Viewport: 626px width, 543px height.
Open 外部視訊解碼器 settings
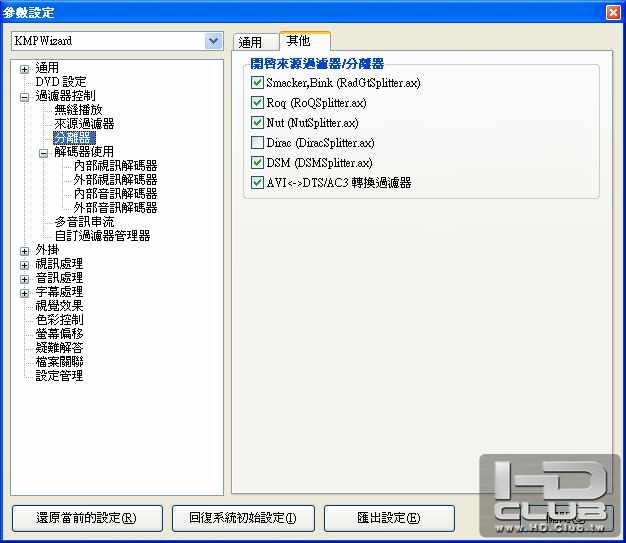[x=115, y=180]
